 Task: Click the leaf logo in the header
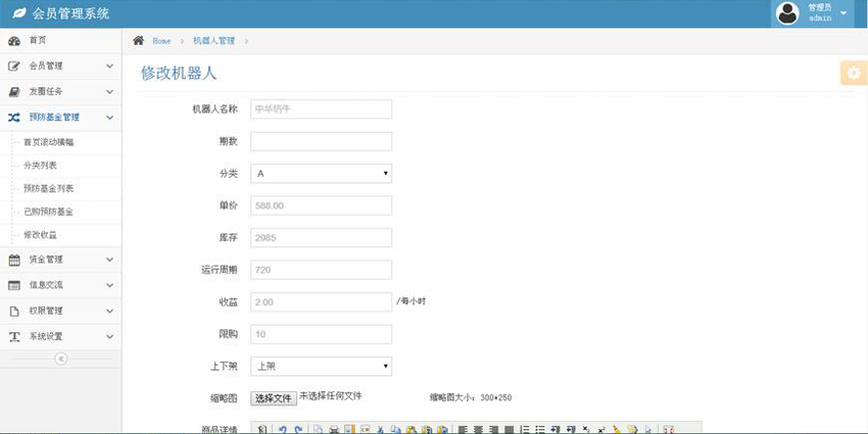tap(20, 14)
